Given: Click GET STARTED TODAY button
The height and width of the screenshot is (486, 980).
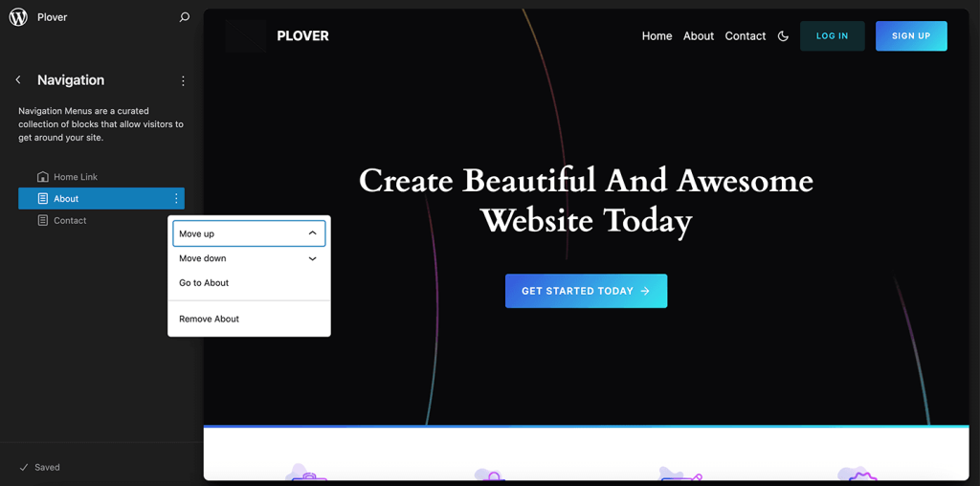Looking at the screenshot, I should (586, 291).
